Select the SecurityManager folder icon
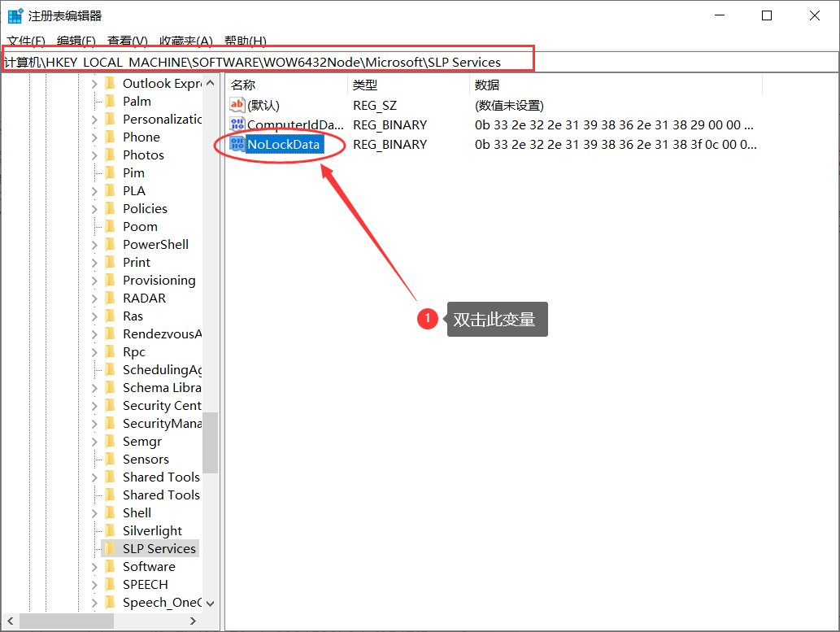This screenshot has width=840, height=632. tap(110, 423)
